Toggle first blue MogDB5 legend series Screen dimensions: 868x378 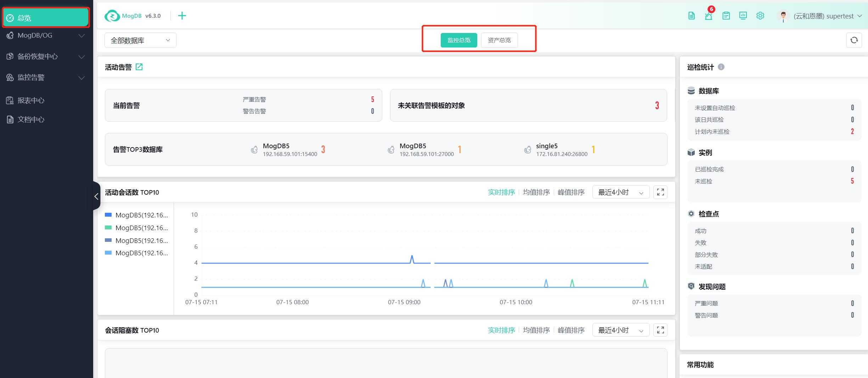tap(136, 215)
